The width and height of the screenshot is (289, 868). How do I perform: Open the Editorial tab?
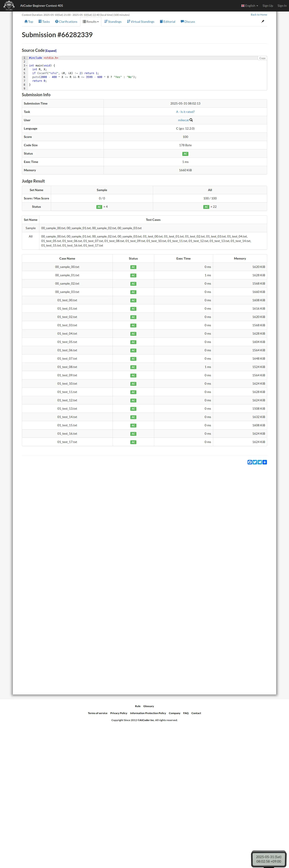tap(167, 22)
